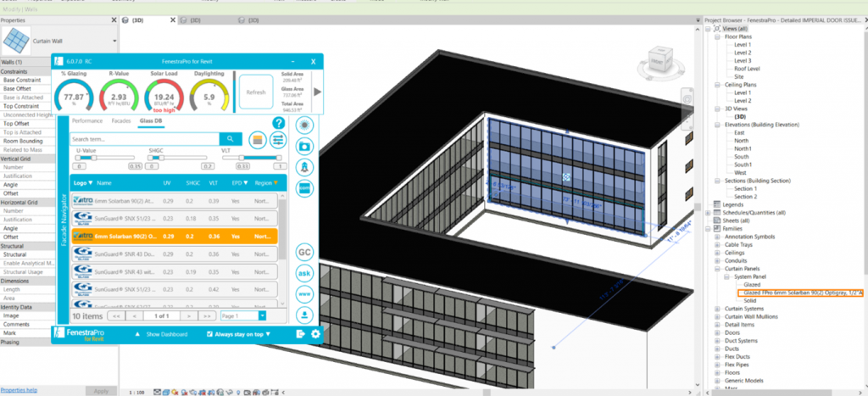Screen dimensions: 868x396
Task: Open the www round icon
Action: (304, 294)
